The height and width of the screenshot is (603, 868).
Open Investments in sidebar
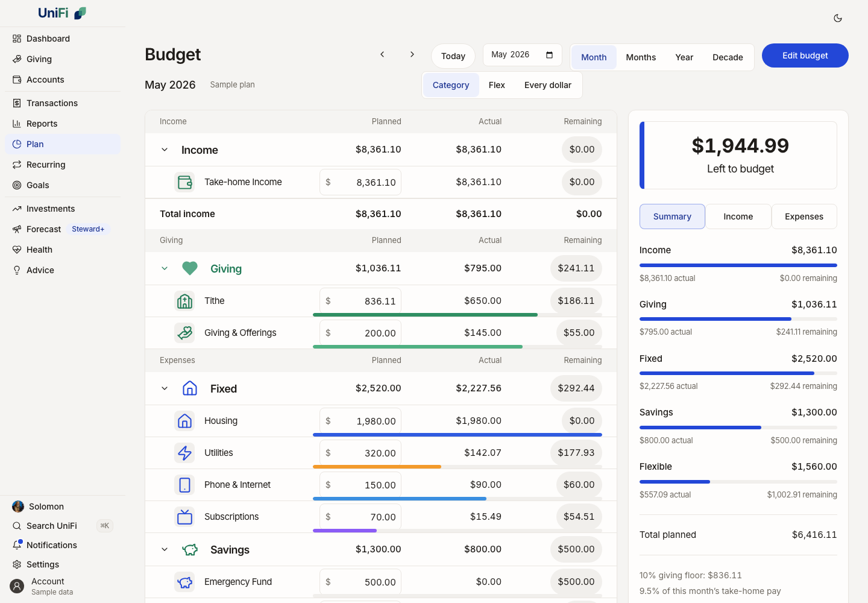[x=63, y=209]
